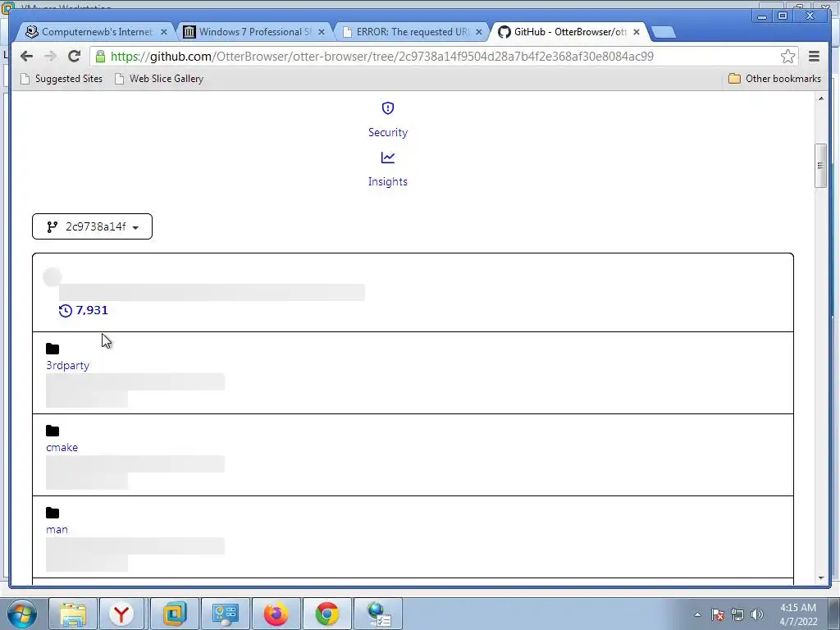Close the GitHub OtterBrowser tab
This screenshot has height=630, width=840.
coord(637,32)
